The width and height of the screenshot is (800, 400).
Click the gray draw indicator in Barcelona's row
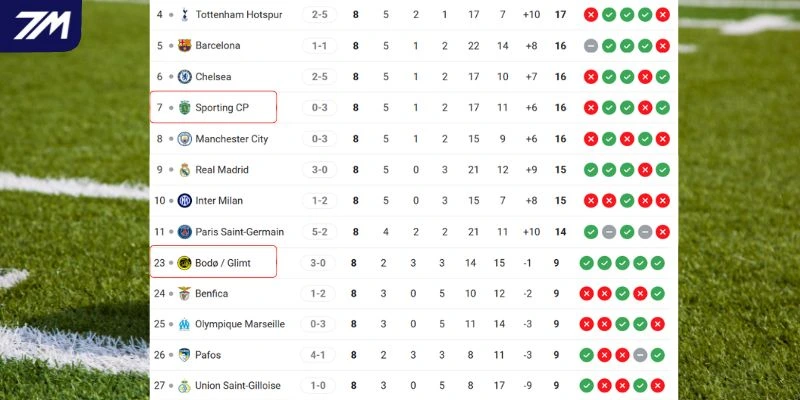coord(591,46)
